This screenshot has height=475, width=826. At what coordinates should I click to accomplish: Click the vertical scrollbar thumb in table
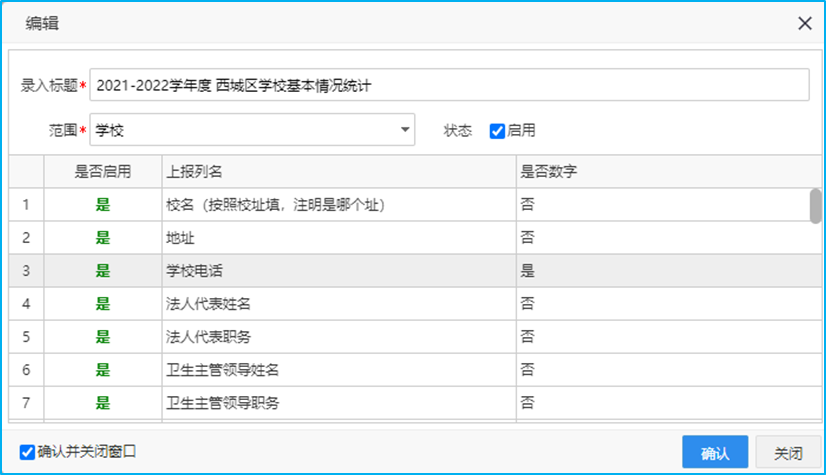[x=815, y=205]
